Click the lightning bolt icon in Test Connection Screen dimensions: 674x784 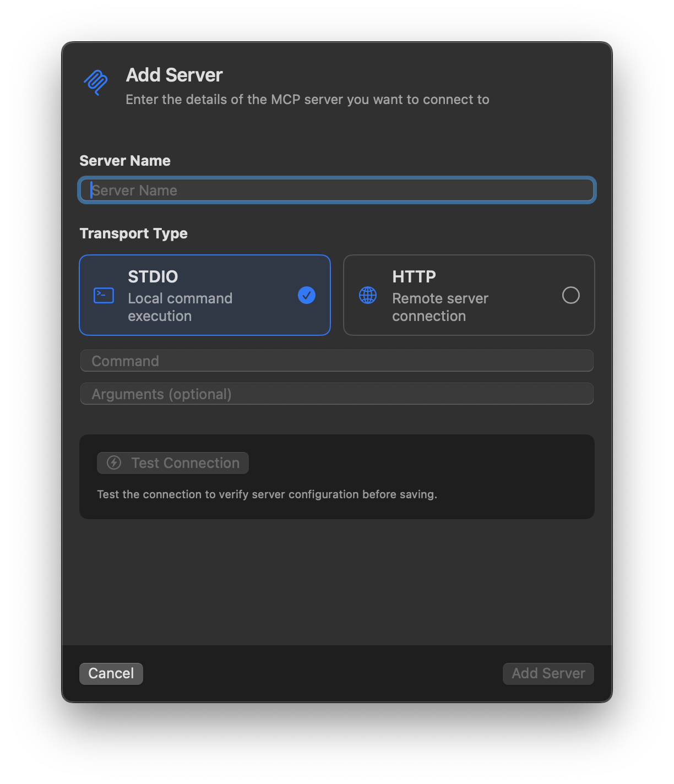pos(114,462)
